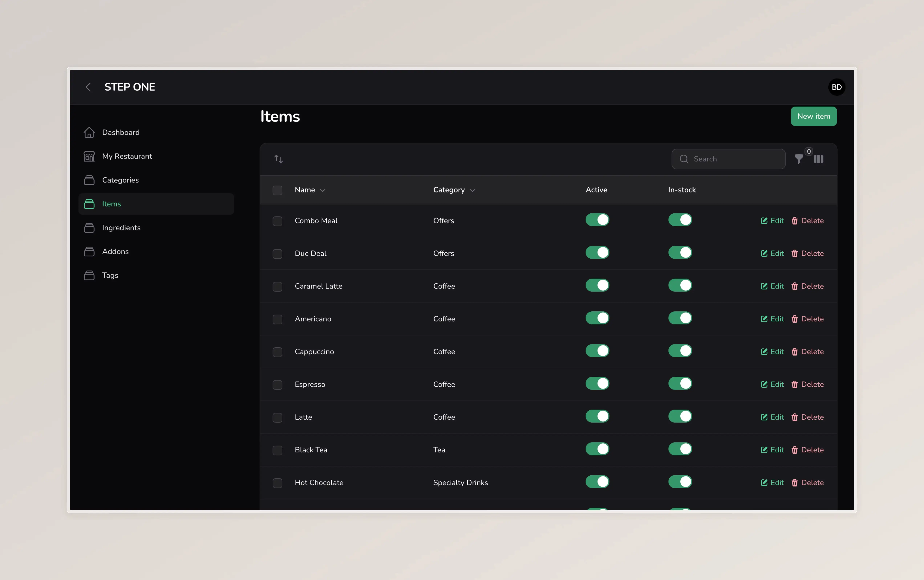This screenshot has height=580, width=924.
Task: Toggle Active for Combo Meal
Action: [597, 220]
